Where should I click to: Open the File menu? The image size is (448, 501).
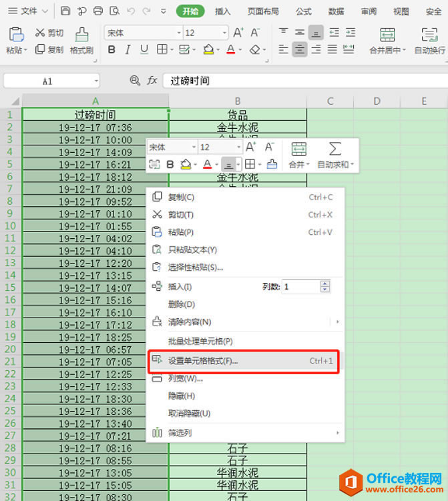pos(28,11)
